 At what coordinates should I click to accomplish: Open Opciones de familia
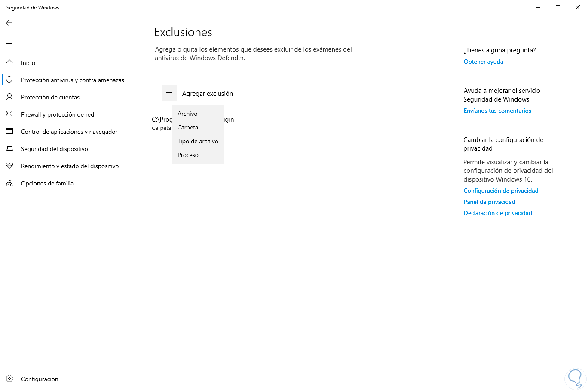coord(47,183)
